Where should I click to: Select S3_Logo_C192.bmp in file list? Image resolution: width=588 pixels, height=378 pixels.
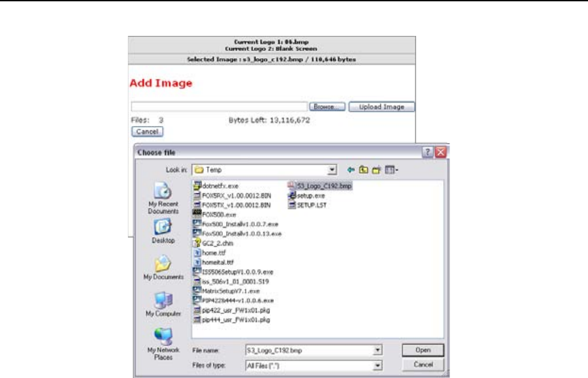(320, 186)
